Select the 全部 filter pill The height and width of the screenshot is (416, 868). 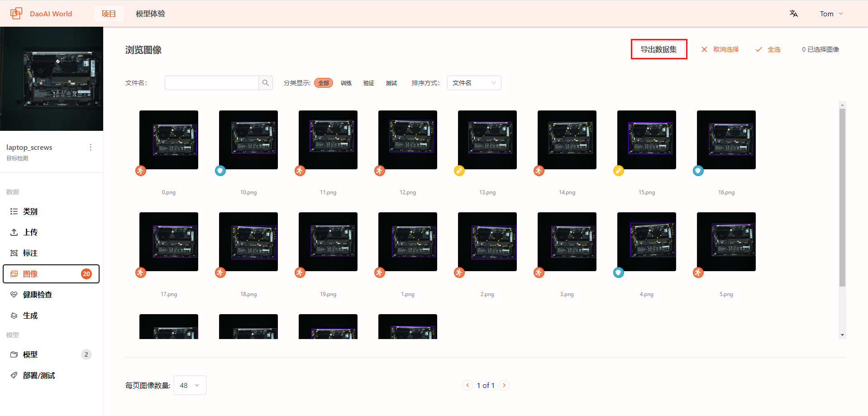[x=324, y=83]
